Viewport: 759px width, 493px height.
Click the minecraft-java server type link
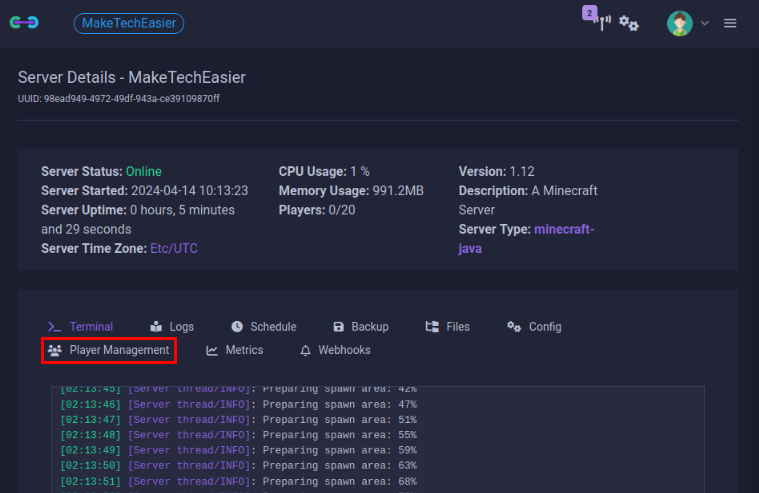[527, 239]
